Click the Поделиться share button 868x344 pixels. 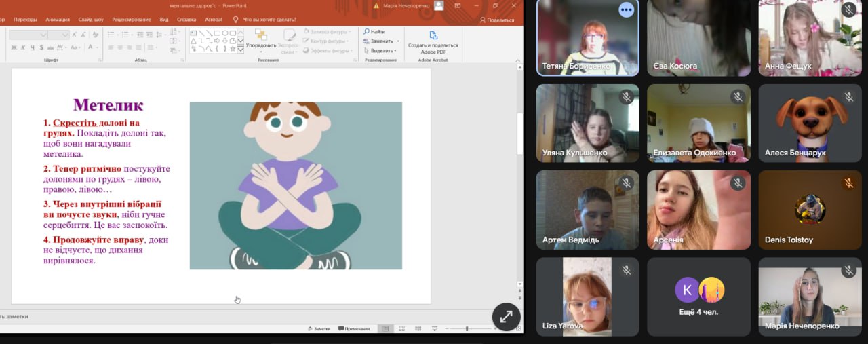(496, 20)
